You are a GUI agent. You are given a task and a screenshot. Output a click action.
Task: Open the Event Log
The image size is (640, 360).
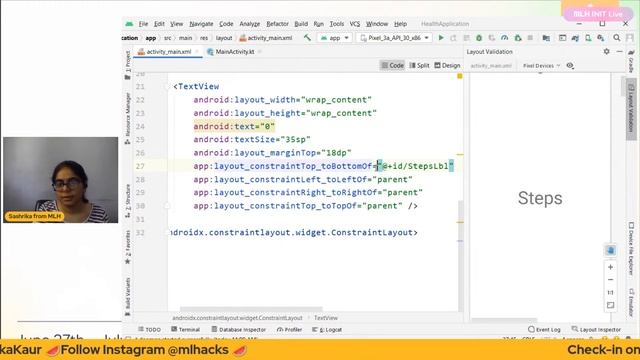coord(544,329)
